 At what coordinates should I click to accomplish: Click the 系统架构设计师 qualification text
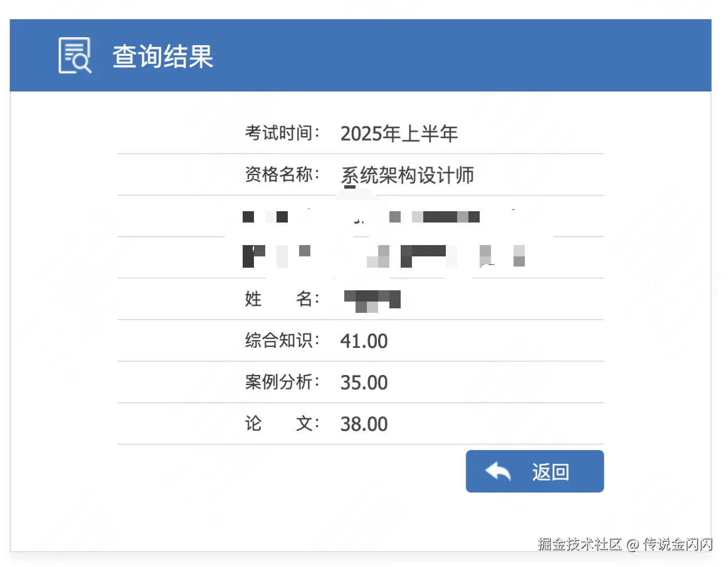pyautogui.click(x=408, y=176)
